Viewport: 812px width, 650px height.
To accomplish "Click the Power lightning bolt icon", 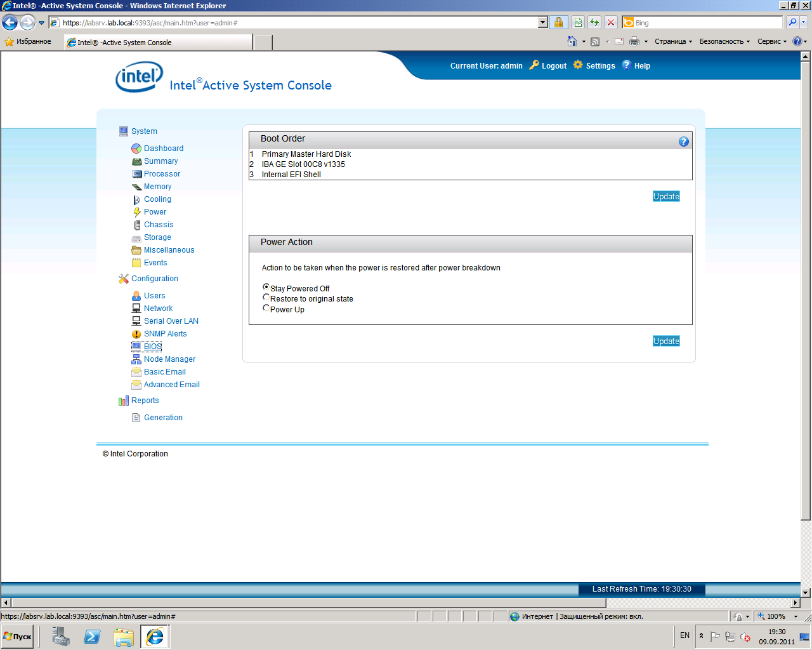I will [136, 212].
